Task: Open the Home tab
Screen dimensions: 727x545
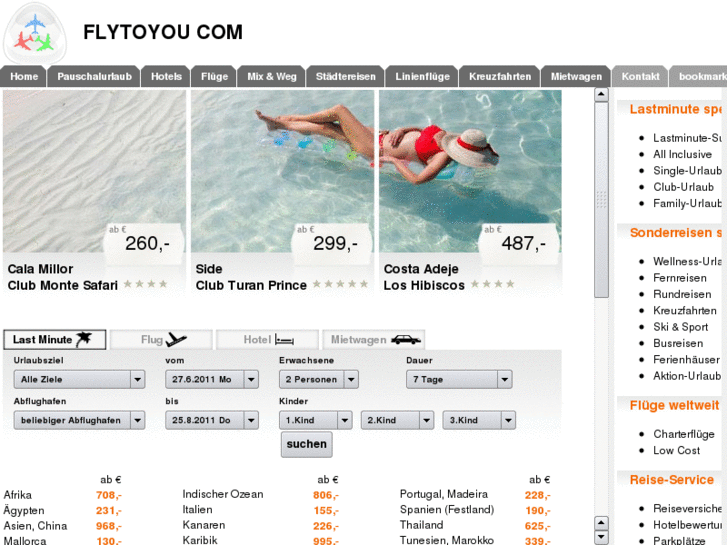Action: click(24, 77)
